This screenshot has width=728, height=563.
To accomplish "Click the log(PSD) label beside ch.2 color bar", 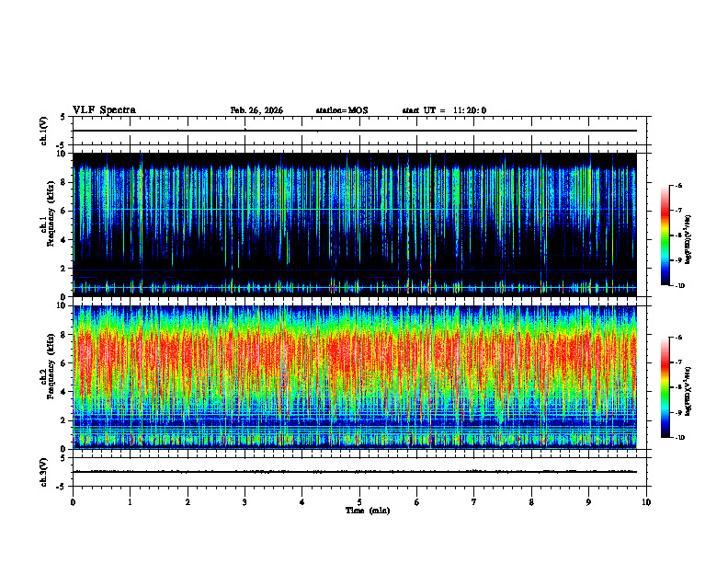I will point(688,391).
